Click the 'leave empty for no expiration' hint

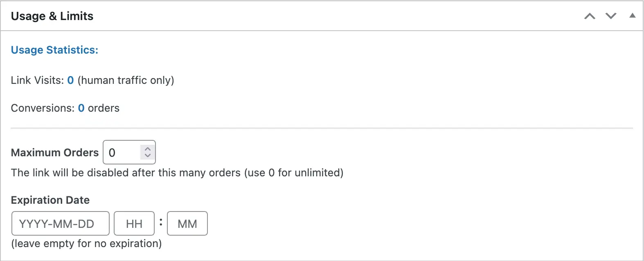[86, 243]
